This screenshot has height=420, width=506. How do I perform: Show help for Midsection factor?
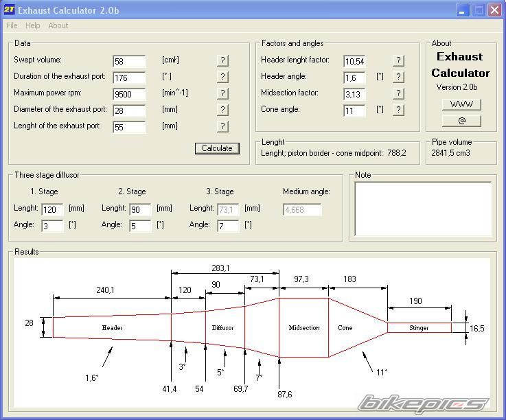point(398,93)
